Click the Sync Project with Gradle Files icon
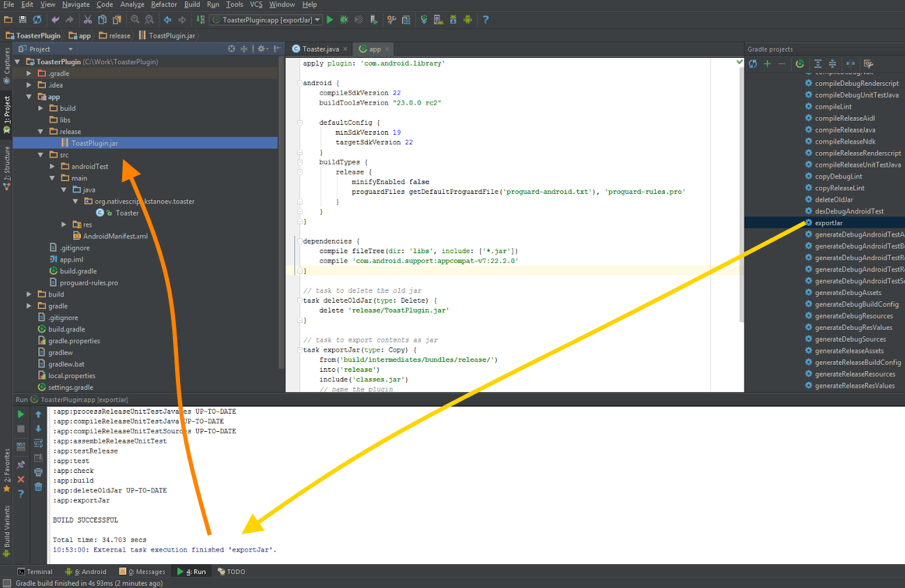The height and width of the screenshot is (588, 905). (424, 20)
